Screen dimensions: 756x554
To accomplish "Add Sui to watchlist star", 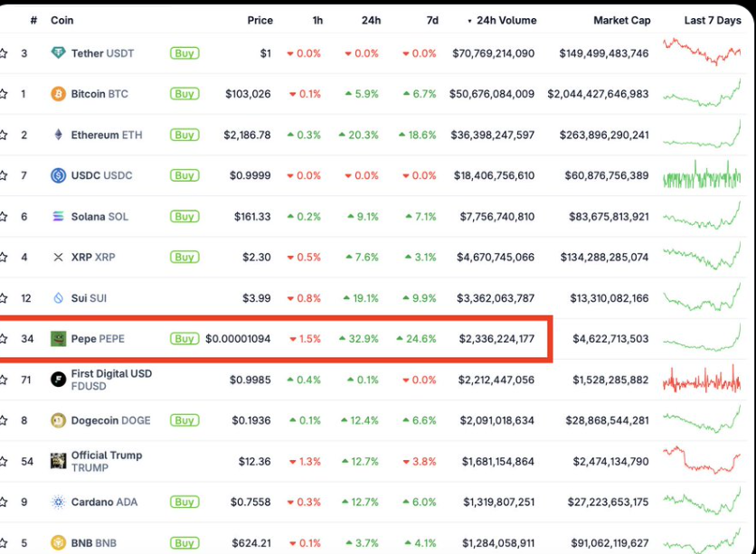I will 4,298.
